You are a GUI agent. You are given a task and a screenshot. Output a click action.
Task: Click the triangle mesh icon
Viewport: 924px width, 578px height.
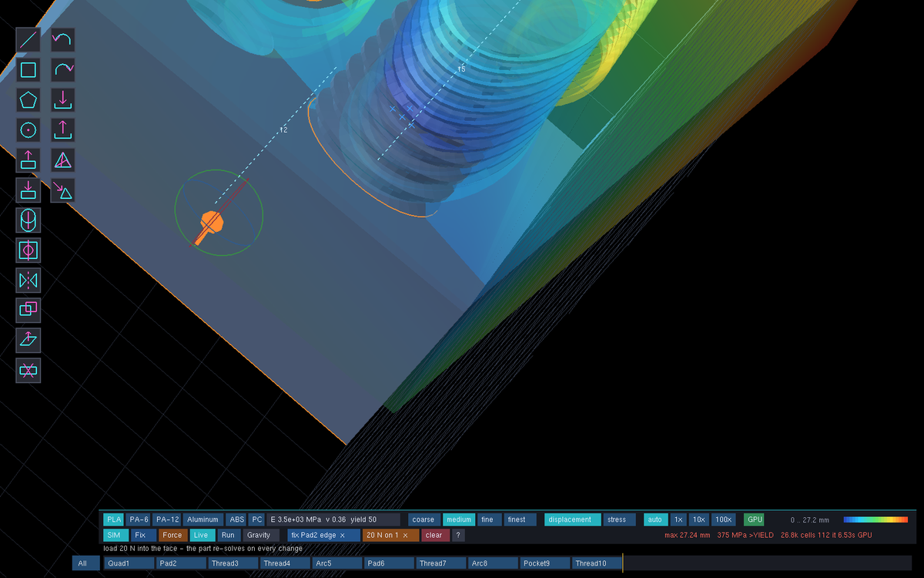pyautogui.click(x=63, y=160)
